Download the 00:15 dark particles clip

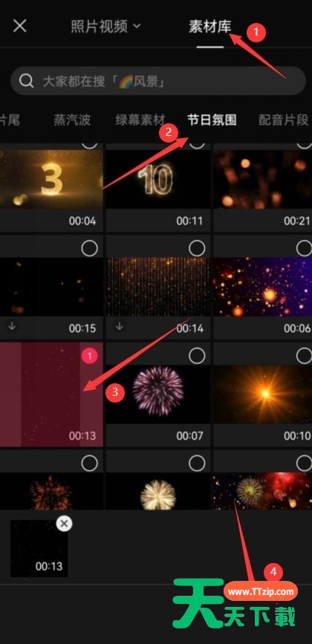[x=13, y=326]
